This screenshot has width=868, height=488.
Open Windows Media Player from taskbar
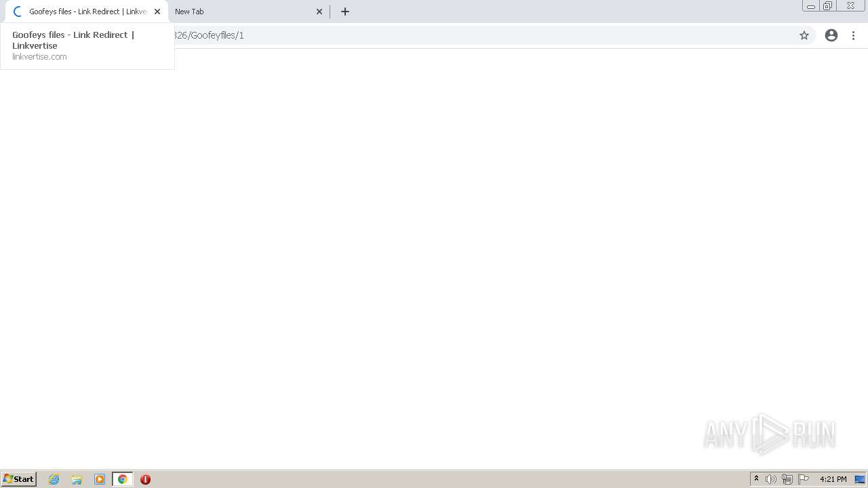click(100, 479)
